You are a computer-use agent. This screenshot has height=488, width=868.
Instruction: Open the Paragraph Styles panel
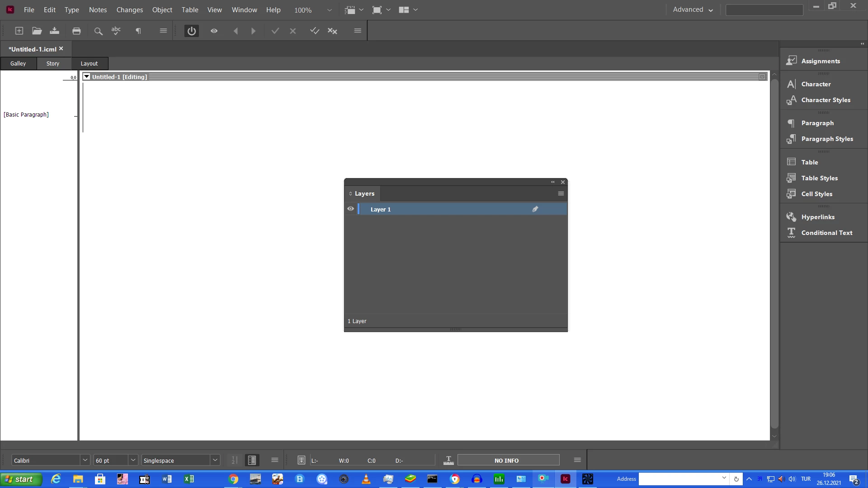coord(827,139)
